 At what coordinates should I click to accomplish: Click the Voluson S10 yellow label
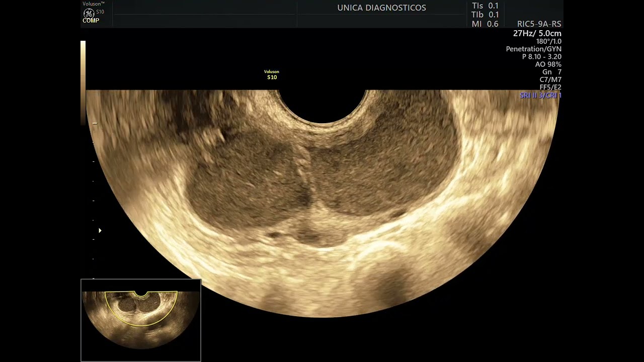pos(272,75)
